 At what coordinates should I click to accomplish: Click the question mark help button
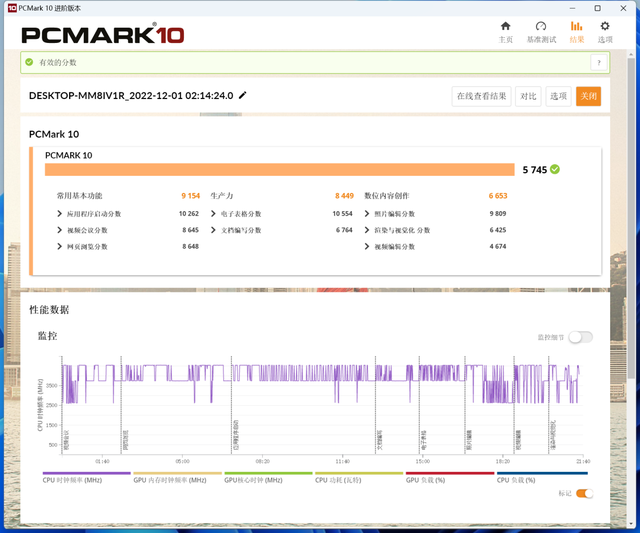pyautogui.click(x=599, y=62)
